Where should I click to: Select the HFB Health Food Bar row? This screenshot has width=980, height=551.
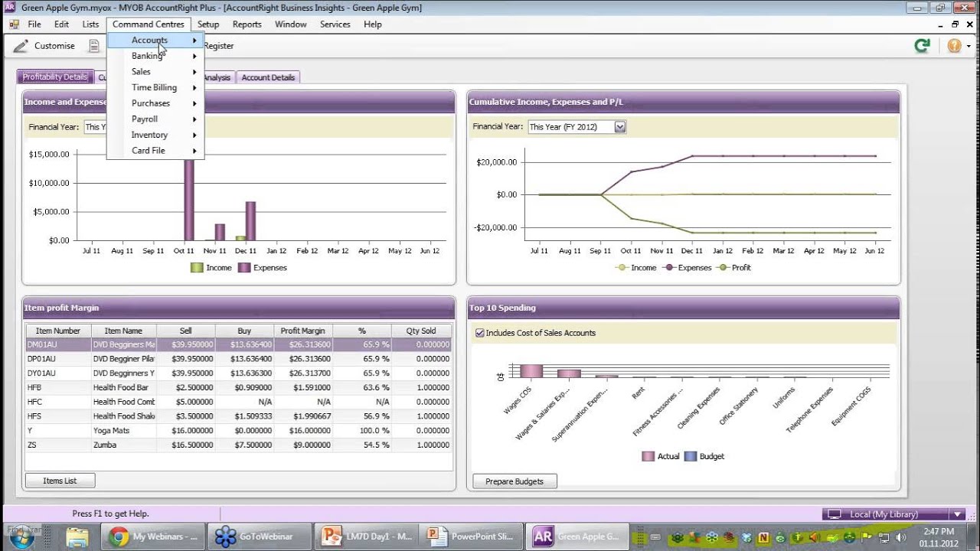(x=239, y=387)
